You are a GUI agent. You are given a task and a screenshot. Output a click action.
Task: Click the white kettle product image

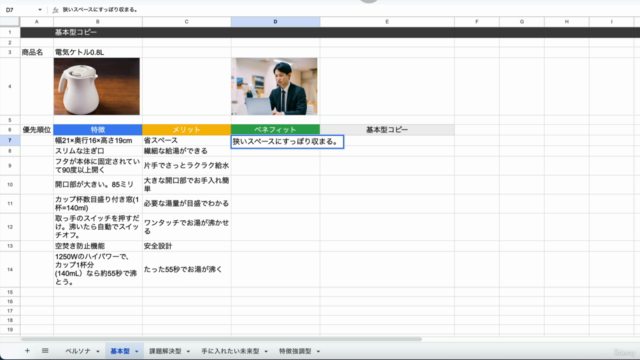[x=97, y=86]
